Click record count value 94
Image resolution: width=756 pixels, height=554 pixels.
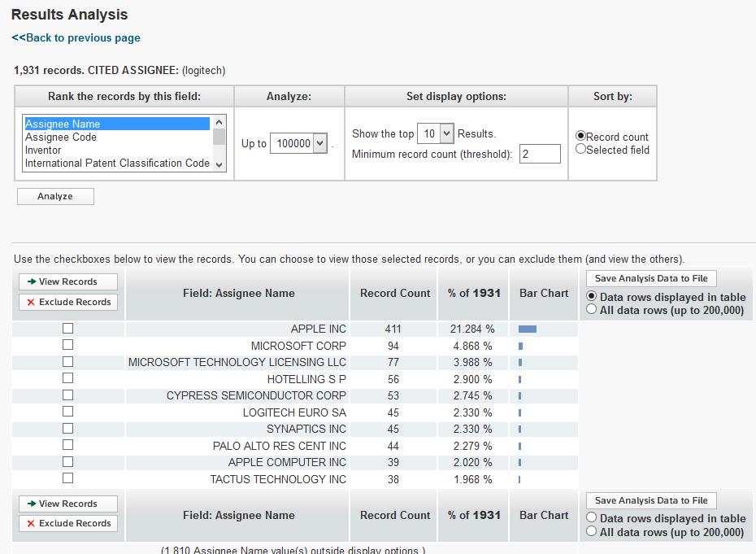(x=393, y=346)
